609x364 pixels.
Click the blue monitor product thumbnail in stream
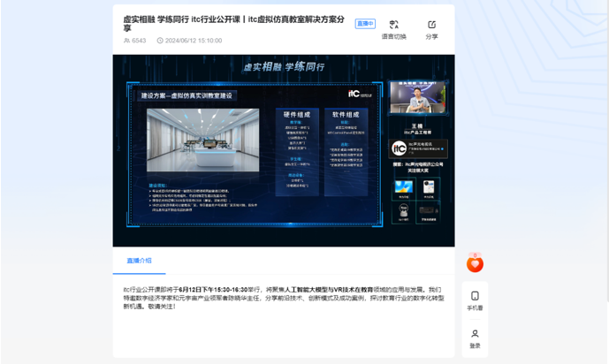[x=404, y=187]
